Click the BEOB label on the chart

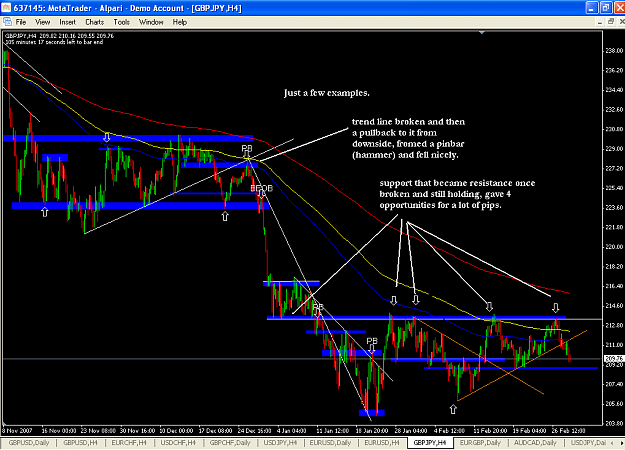pos(261,188)
